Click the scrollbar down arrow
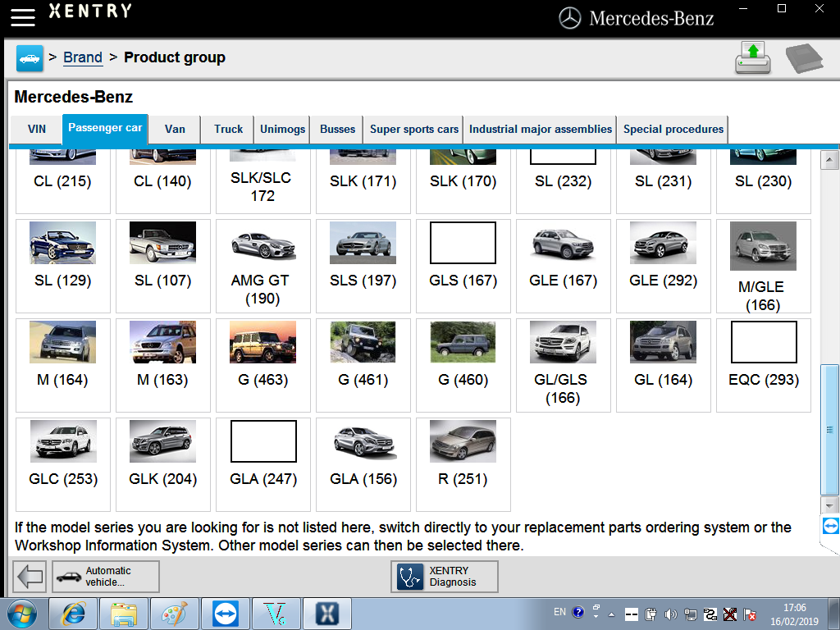 click(829, 505)
